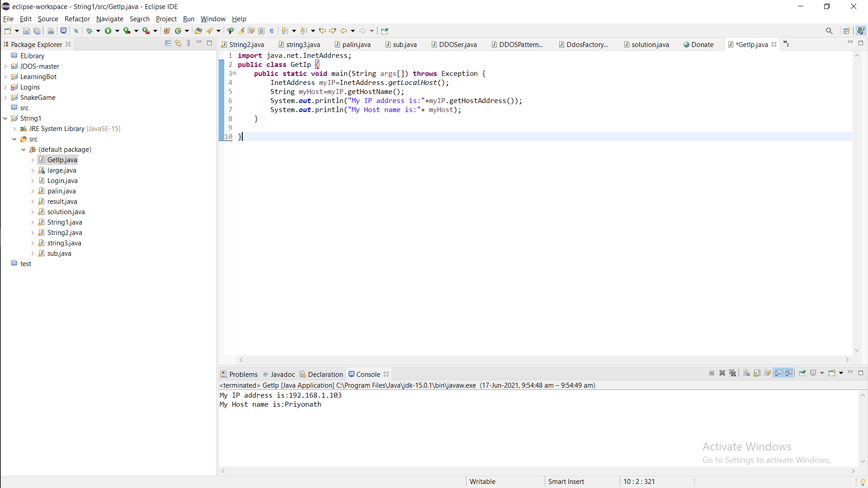Toggle Block Selection Mode in toolbar
The width and height of the screenshot is (868, 488).
pyautogui.click(x=261, y=31)
